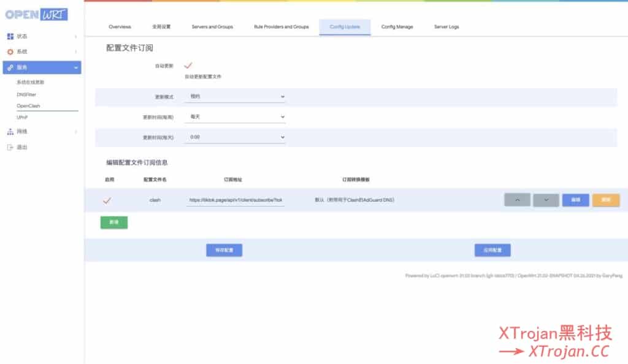The height and width of the screenshot is (364, 628).
Task: Click the green 新增 add button
Action: (x=113, y=222)
